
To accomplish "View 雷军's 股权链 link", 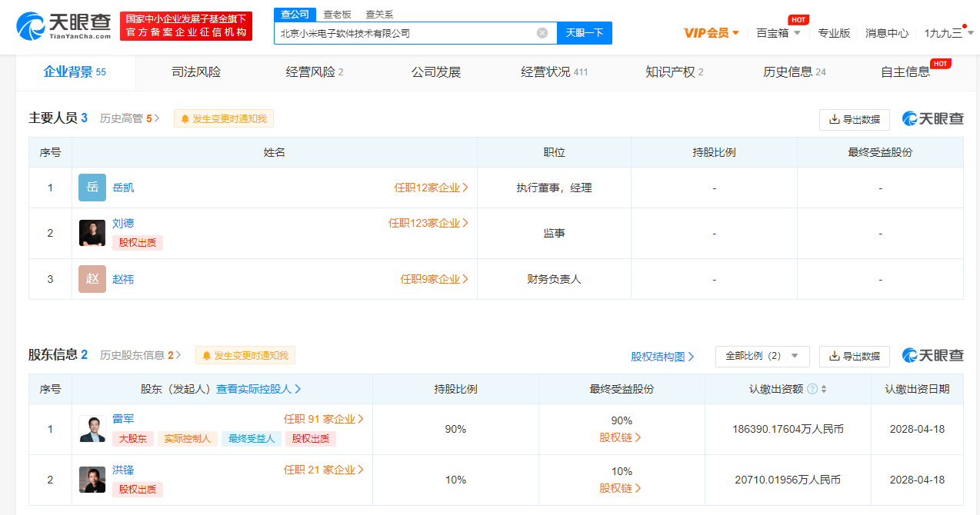I will click(x=621, y=437).
